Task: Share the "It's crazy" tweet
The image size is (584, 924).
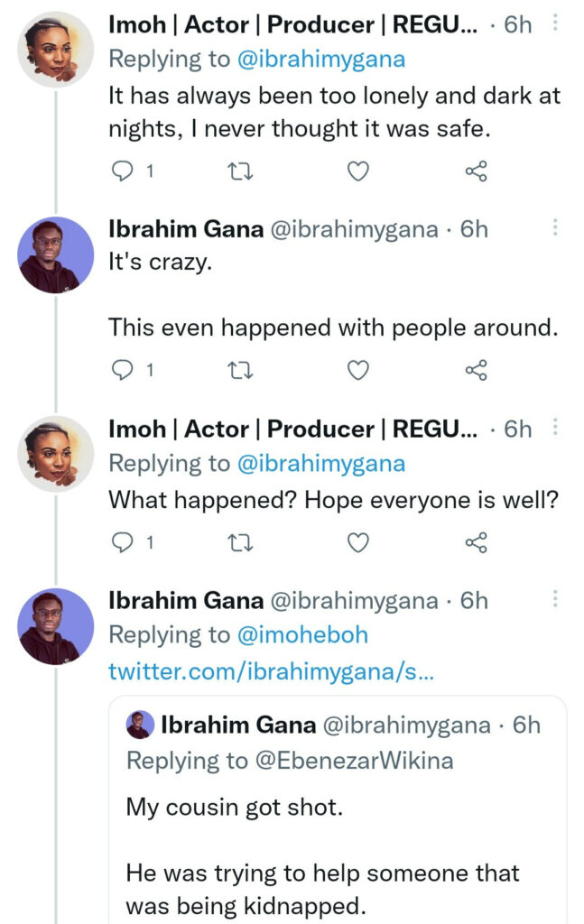Action: pos(476,369)
